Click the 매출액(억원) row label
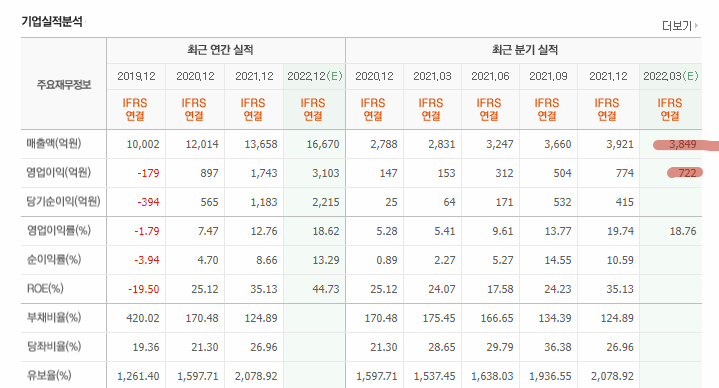 click(54, 144)
